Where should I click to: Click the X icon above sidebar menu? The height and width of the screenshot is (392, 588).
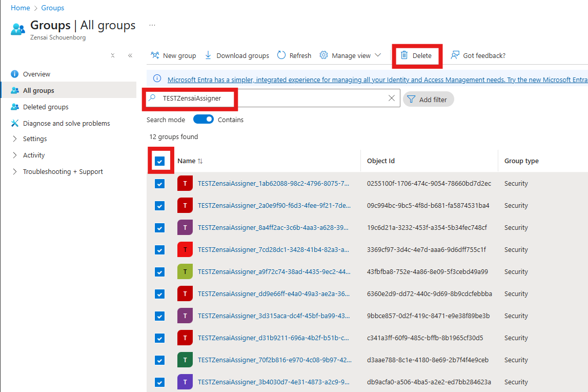(x=112, y=55)
